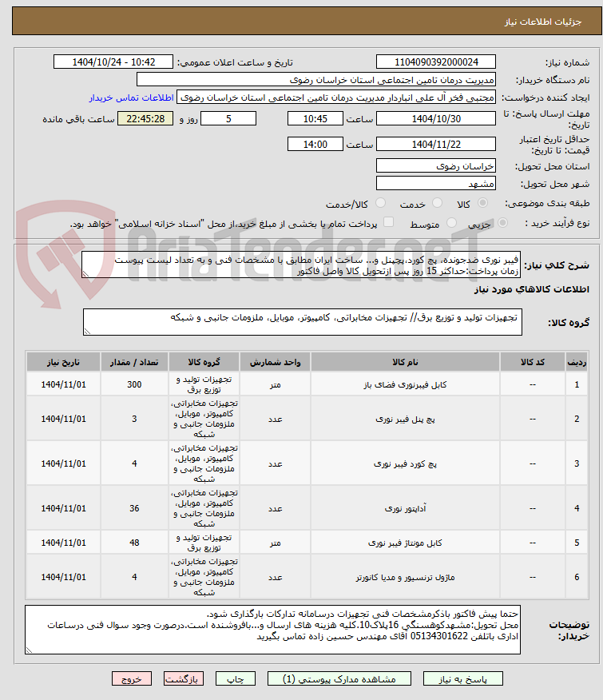Click date 1404/11/01 in row 6

(63, 577)
